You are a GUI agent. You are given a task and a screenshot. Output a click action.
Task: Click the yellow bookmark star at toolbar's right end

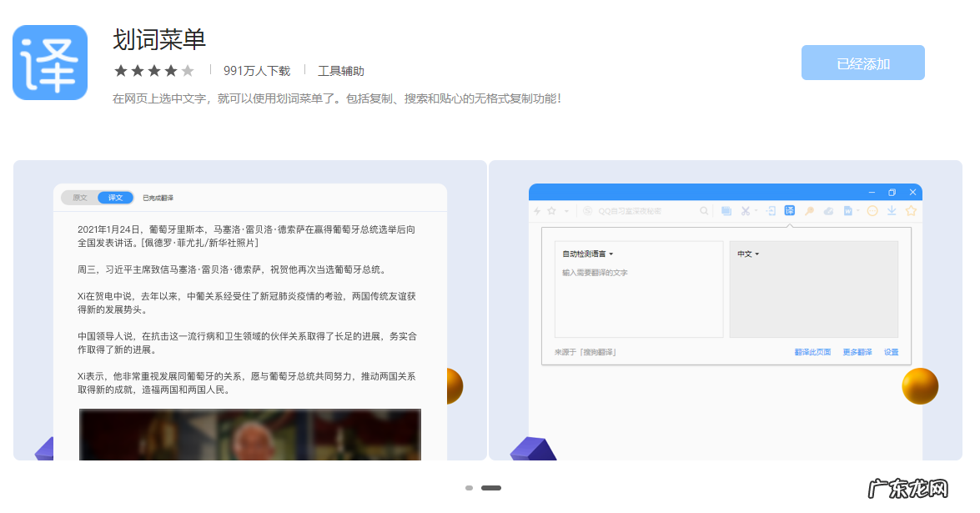[910, 210]
